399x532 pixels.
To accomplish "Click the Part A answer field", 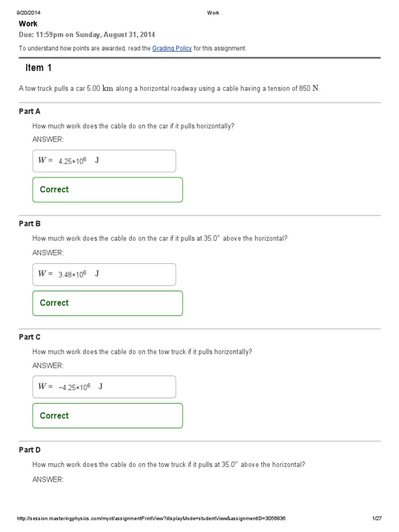I will tap(104, 161).
